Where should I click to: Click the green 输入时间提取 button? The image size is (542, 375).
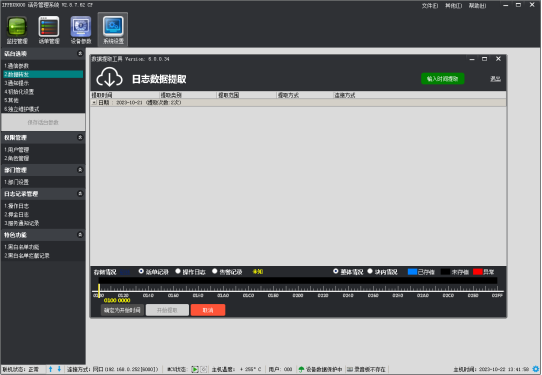(x=442, y=79)
